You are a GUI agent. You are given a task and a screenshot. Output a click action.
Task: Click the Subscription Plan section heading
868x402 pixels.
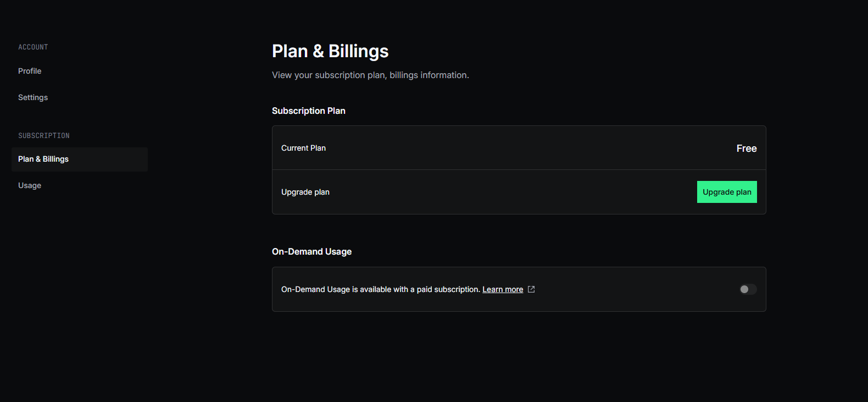coord(308,111)
